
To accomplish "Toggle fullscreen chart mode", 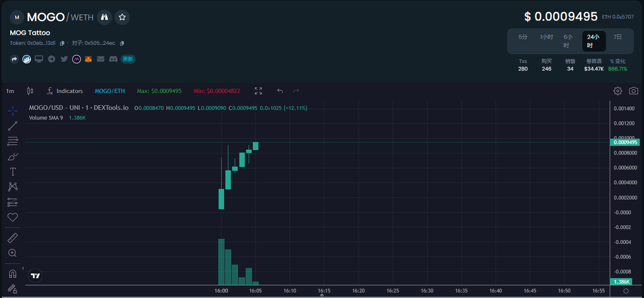I will point(258,91).
